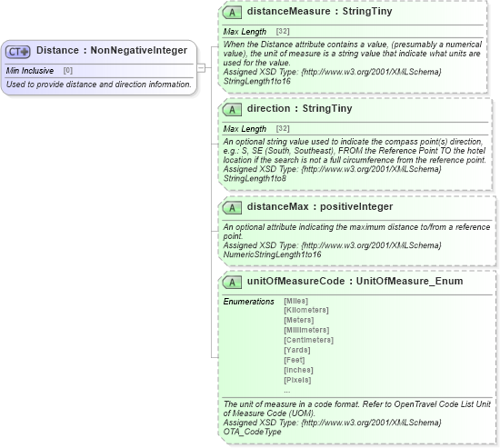Select the [Millimeters] enumeration value

[306, 330]
